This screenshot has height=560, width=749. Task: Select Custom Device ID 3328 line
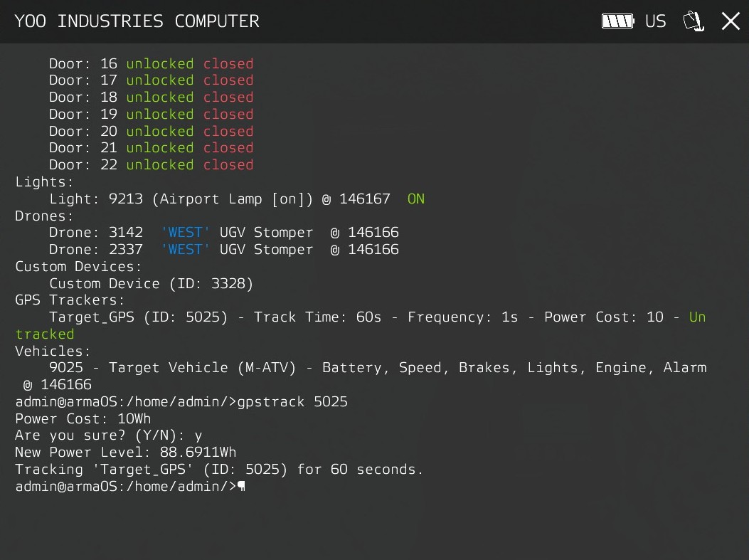click(151, 283)
